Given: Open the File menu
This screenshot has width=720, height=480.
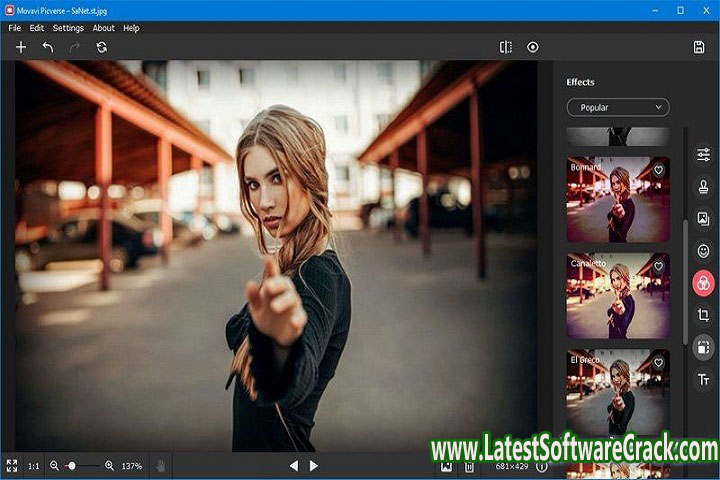Looking at the screenshot, I should [x=14, y=28].
